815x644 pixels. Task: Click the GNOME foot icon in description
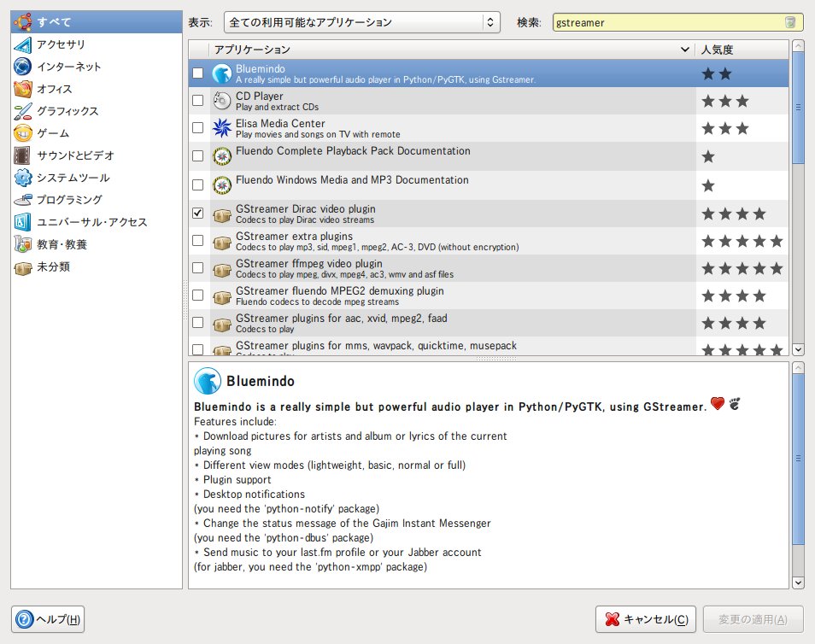coord(735,403)
